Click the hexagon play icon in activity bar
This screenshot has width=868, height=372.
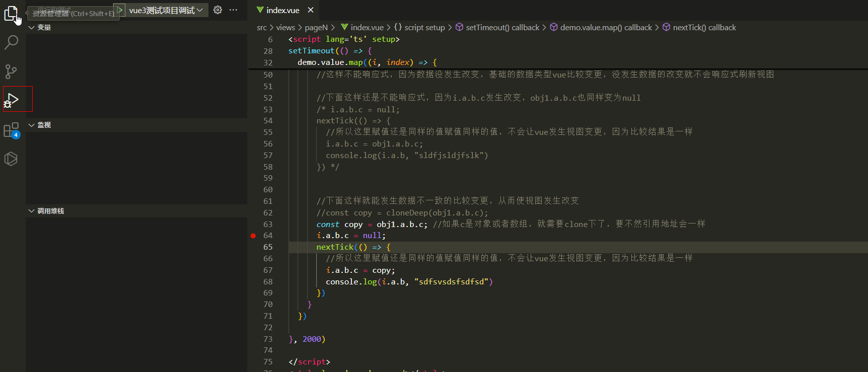coord(11,159)
